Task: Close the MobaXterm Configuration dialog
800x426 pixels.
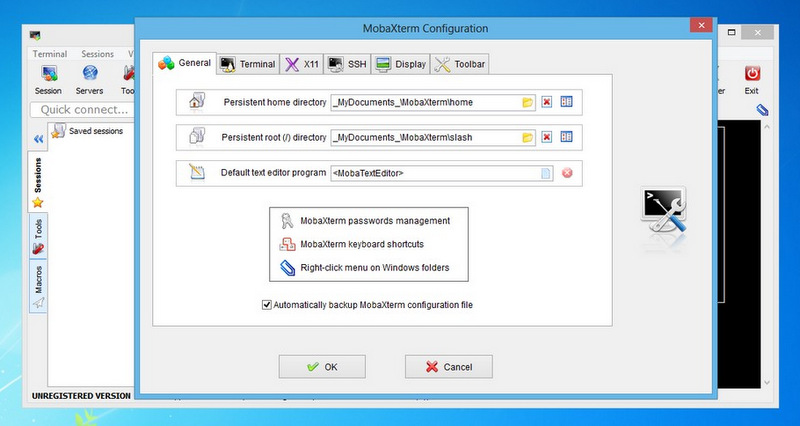Action: (701, 25)
